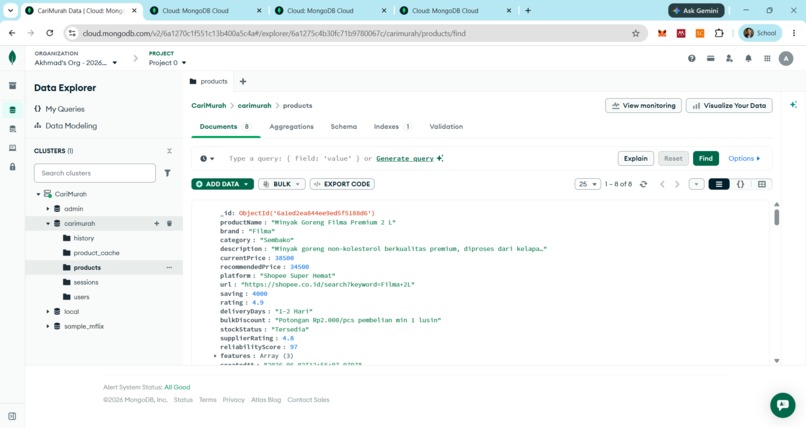Image resolution: width=806 pixels, height=428 pixels.
Task: Click the Search clusters input field
Action: click(x=95, y=173)
